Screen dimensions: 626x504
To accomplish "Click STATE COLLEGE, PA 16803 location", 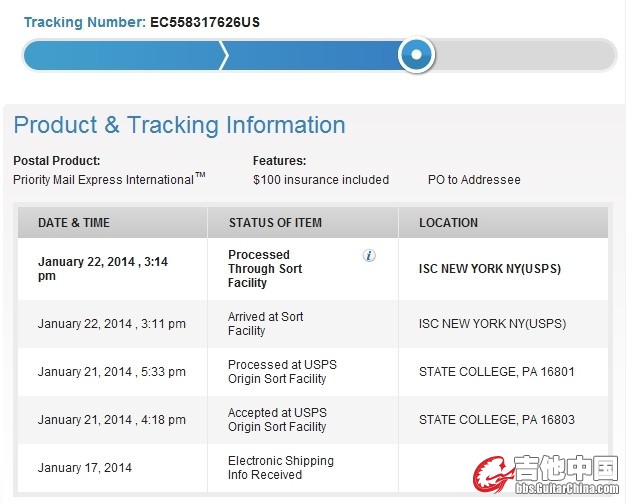I will (x=497, y=420).
